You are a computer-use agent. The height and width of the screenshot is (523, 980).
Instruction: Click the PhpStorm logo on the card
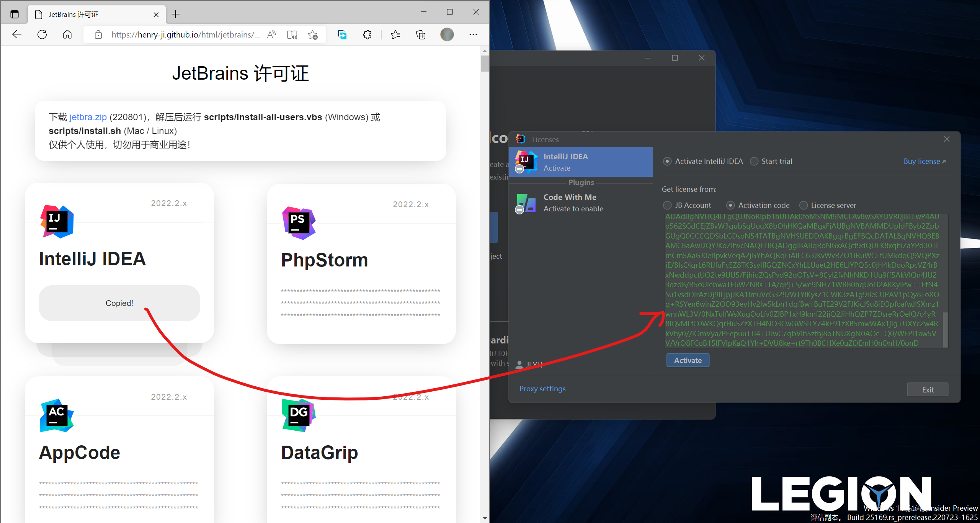(x=299, y=223)
